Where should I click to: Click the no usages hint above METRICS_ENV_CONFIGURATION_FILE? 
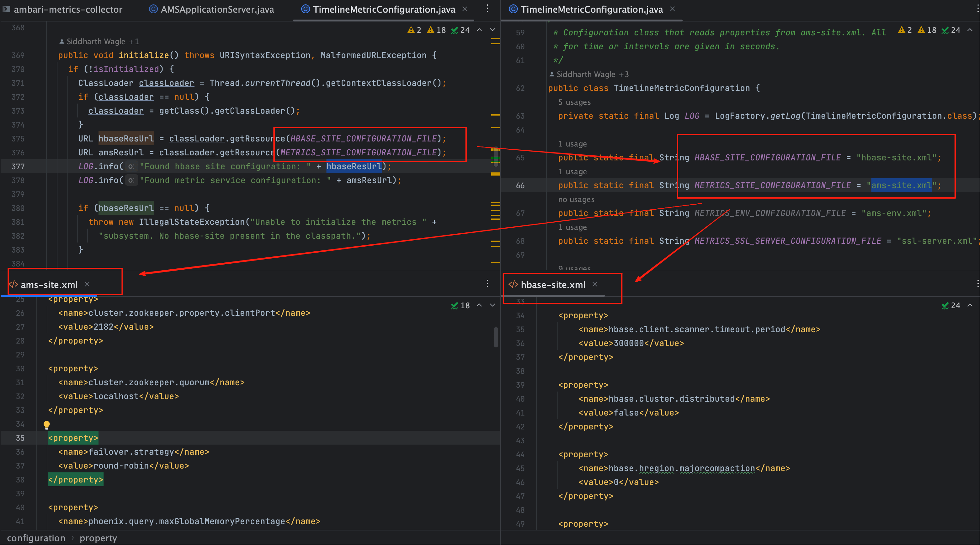[576, 200]
